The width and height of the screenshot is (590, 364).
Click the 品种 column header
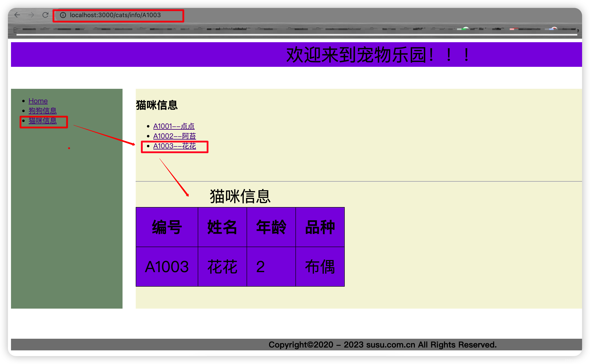(320, 227)
